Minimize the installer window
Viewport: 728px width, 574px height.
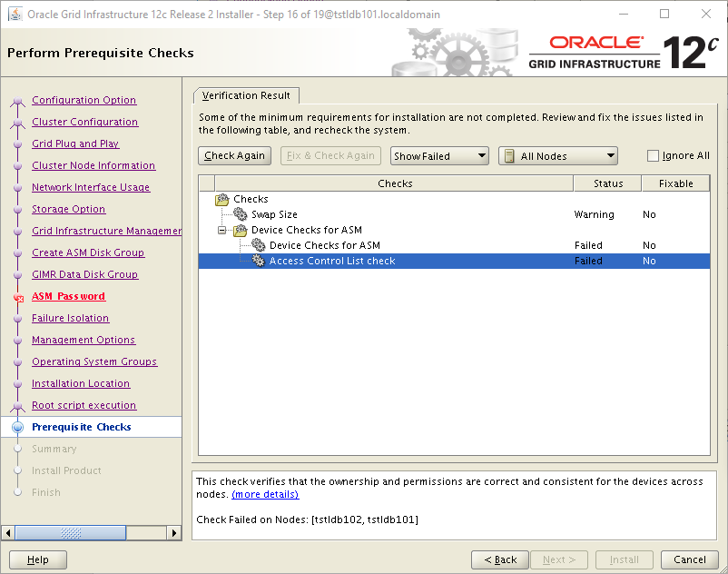[624, 14]
